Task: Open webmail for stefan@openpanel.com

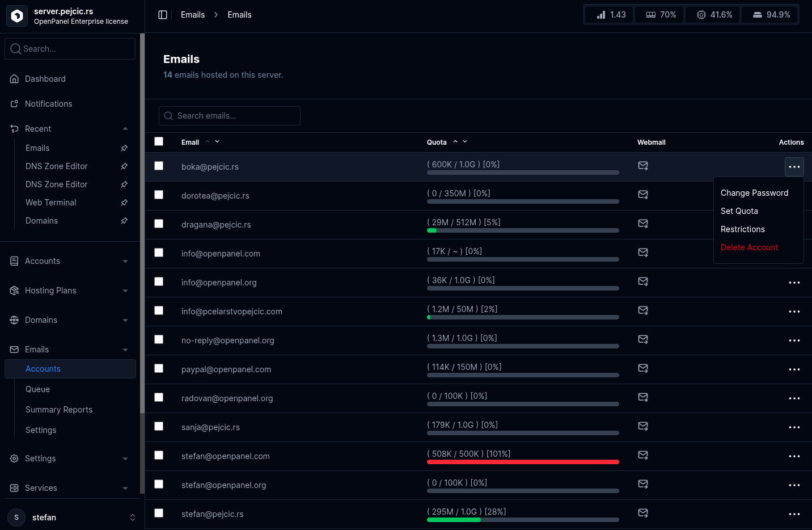Action: (x=643, y=455)
